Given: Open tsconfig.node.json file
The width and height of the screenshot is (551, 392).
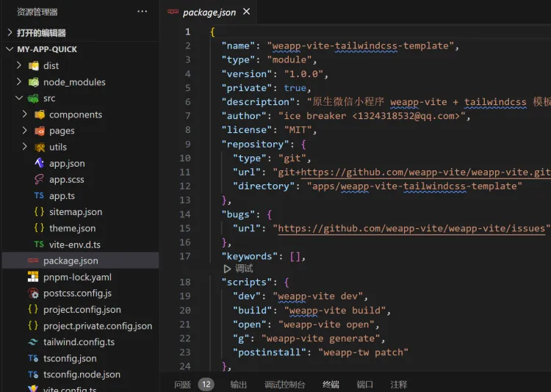Looking at the screenshot, I should (82, 374).
